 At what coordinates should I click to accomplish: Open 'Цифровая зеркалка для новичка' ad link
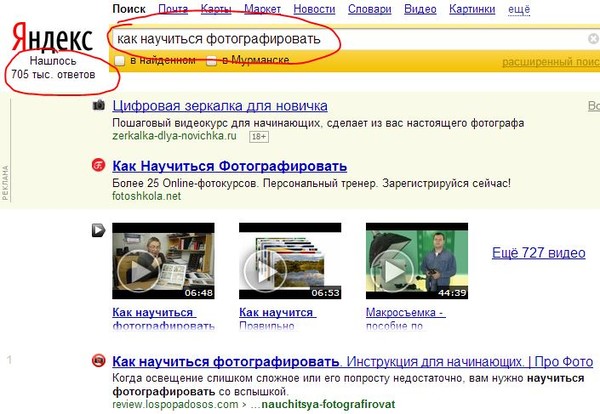point(220,106)
